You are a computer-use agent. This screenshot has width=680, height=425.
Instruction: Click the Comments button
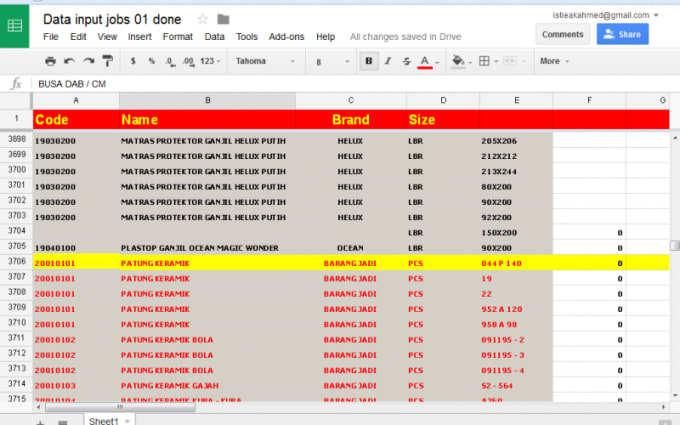click(562, 34)
